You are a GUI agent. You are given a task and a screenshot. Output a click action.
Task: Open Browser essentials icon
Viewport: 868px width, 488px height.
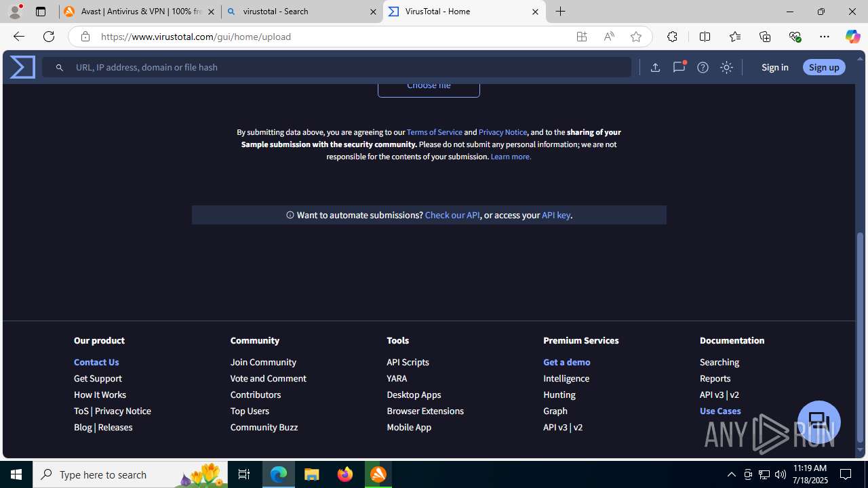(795, 37)
